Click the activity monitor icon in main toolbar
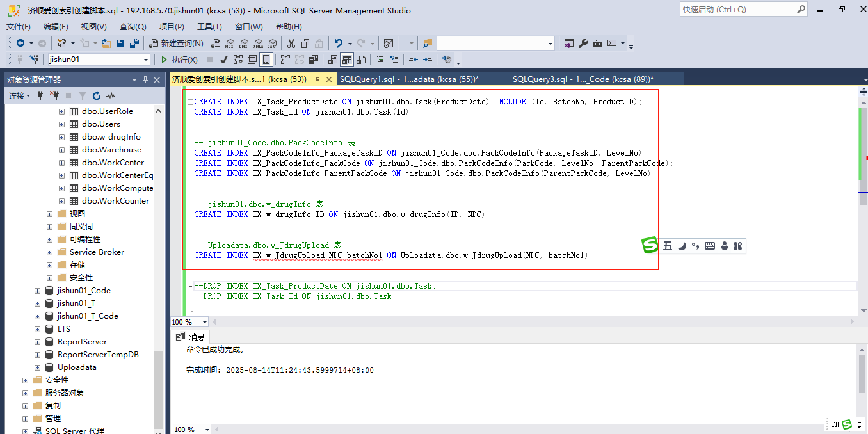Image resolution: width=868 pixels, height=434 pixels. click(x=389, y=43)
